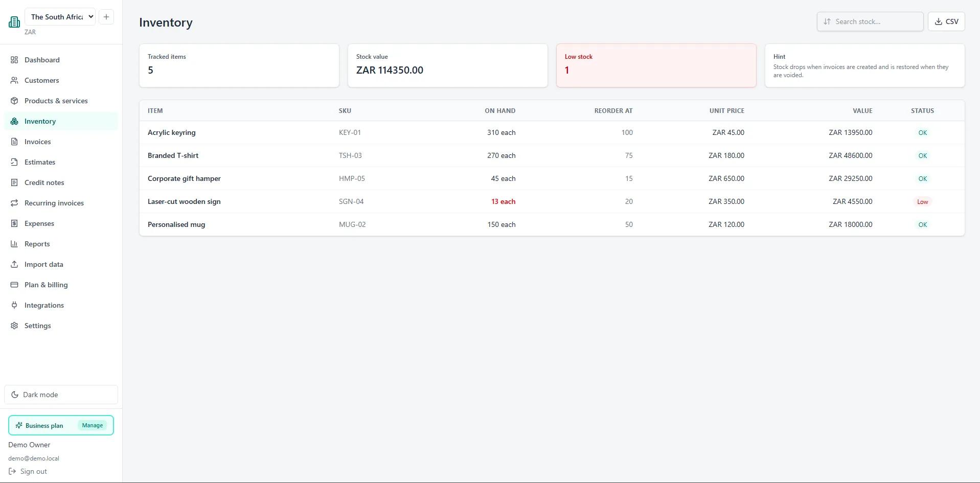Click Personalised mug item name

(176, 224)
